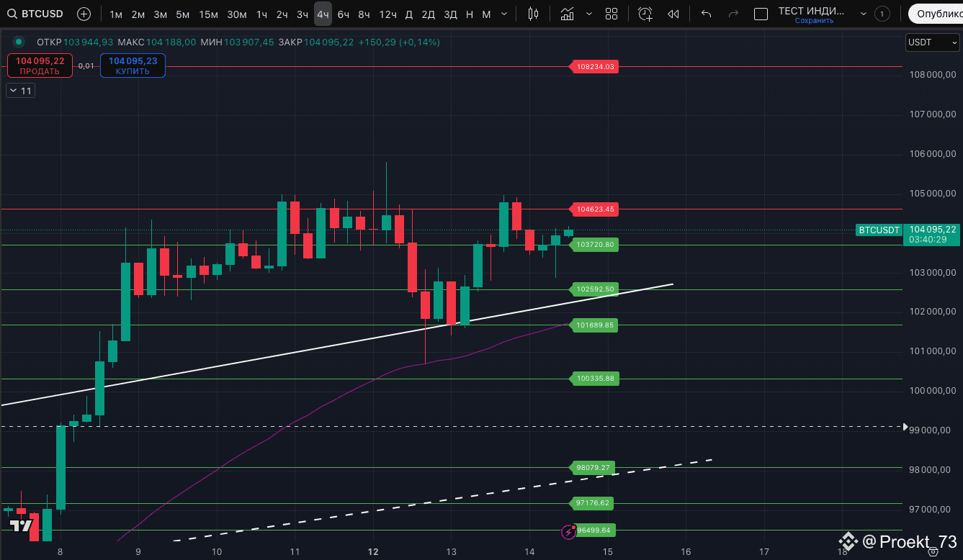This screenshot has height=560, width=963.
Task: Start bar replay with the rewind icon
Action: [673, 13]
